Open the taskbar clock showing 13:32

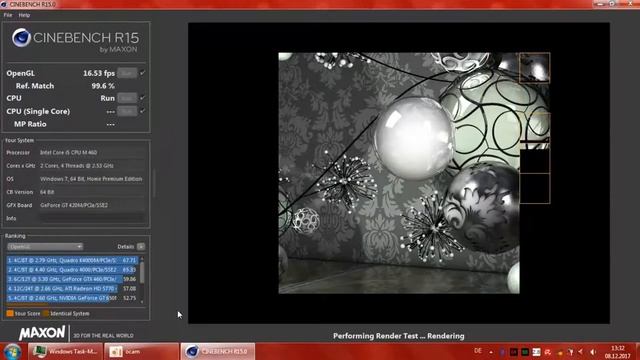tap(618, 352)
